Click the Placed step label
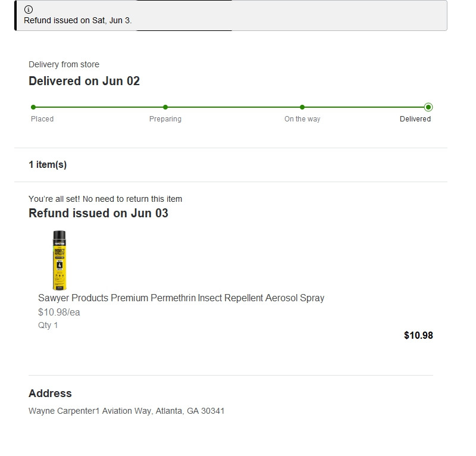Viewport: 476px width, 456px height. click(x=42, y=119)
